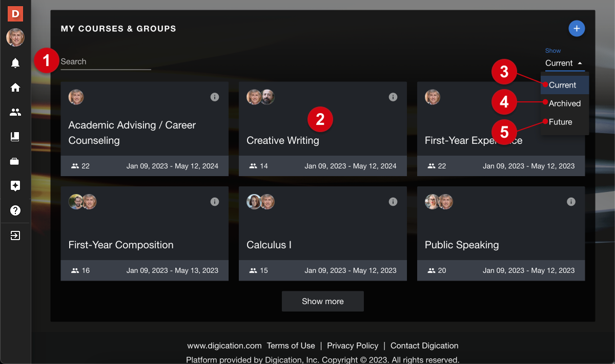Open the help question mark icon
Viewport: 615px width, 364px height.
pos(15,210)
